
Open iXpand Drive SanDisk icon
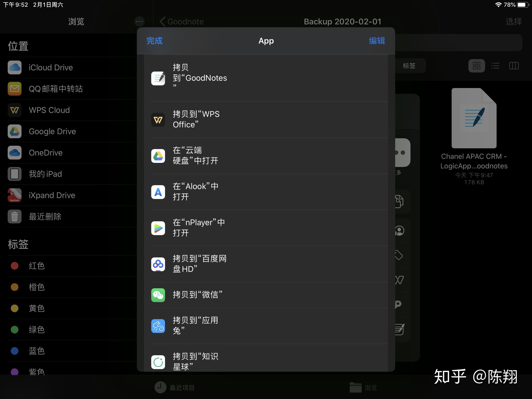(15, 195)
